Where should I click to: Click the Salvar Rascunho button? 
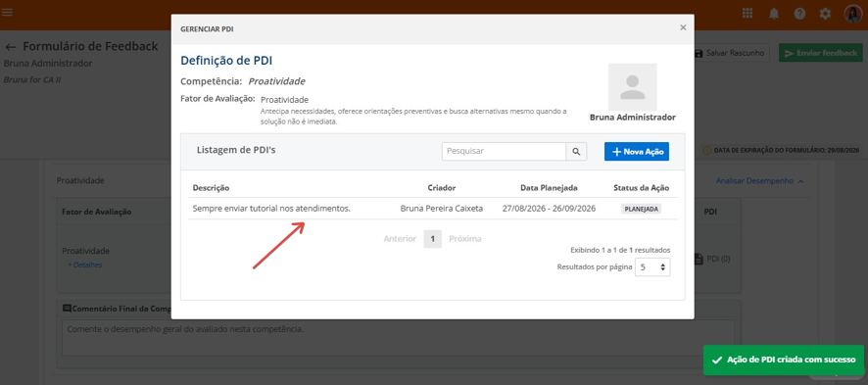730,53
